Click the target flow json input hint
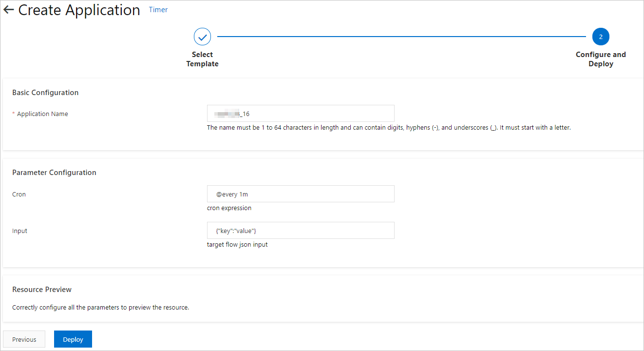Screen dimensions: 644x351 [x=237, y=244]
